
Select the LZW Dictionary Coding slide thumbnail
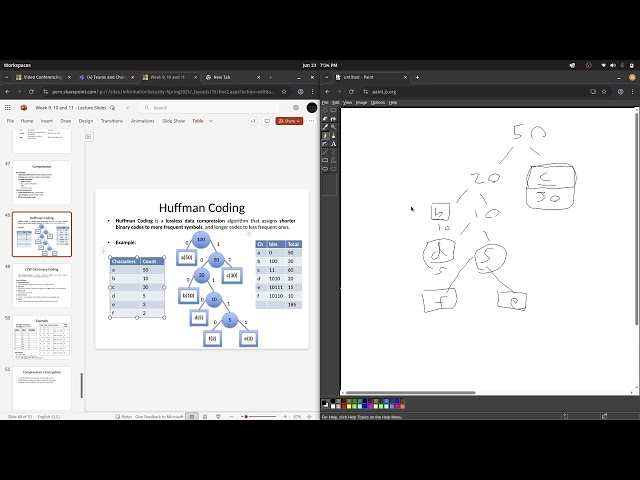(x=42, y=285)
